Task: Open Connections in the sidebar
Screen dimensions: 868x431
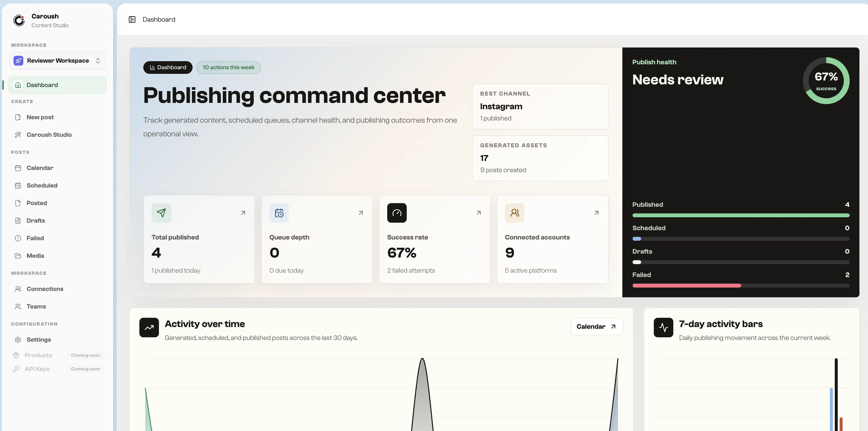Action: click(x=57, y=289)
